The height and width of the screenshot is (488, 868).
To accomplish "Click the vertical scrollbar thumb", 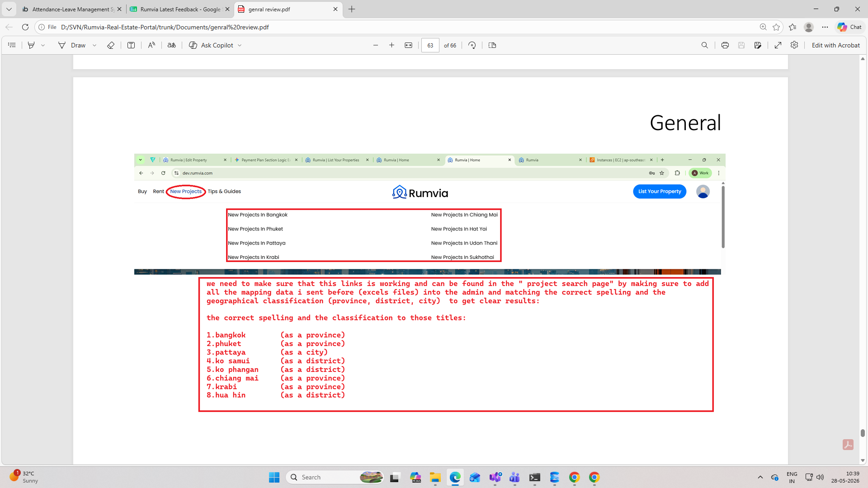I will click(x=863, y=433).
